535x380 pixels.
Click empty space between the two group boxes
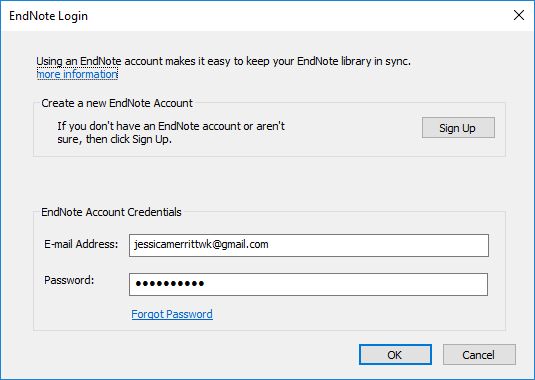point(269,182)
